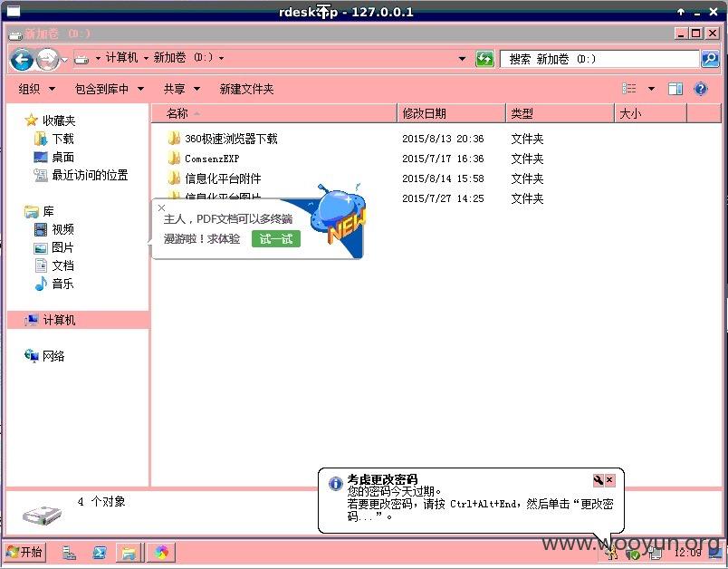Select the ComsenzEXP folder
The width and height of the screenshot is (728, 569).
click(204, 159)
